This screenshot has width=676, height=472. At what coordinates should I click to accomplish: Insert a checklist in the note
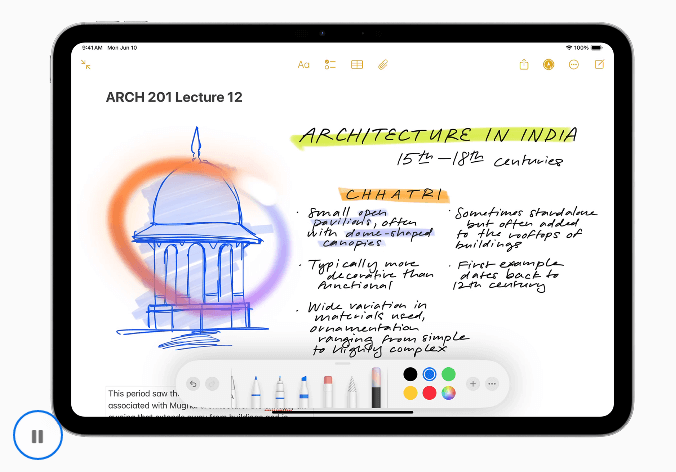330,65
